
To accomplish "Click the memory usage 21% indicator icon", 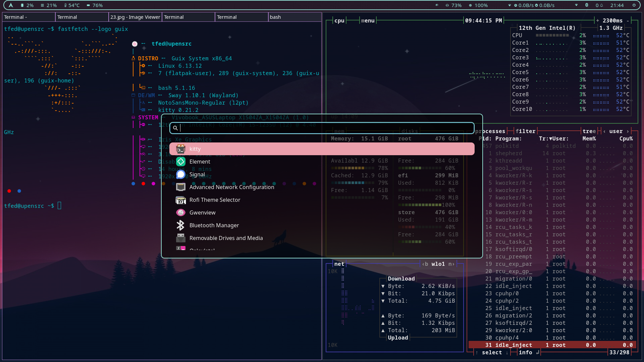I will pos(42,5).
